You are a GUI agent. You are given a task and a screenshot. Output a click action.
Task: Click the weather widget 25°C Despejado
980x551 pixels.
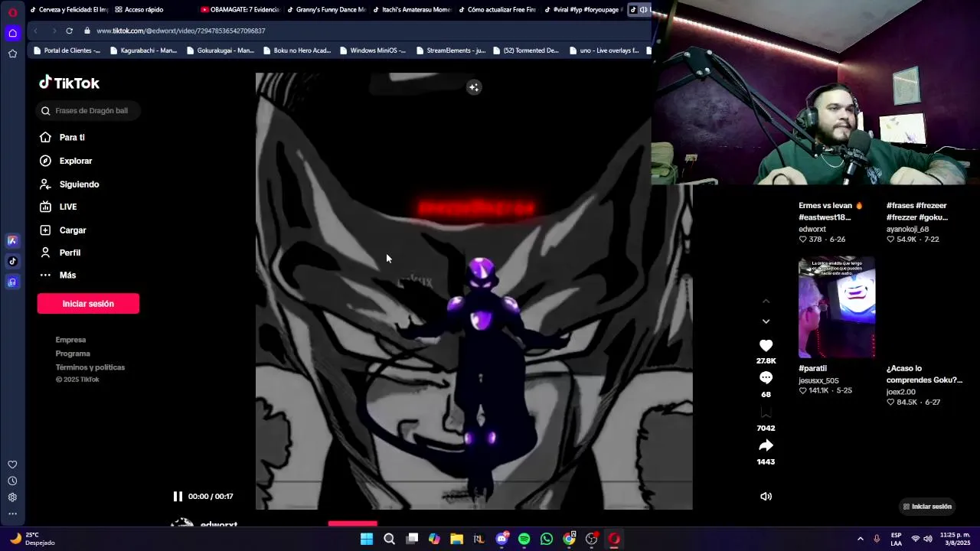click(31, 539)
